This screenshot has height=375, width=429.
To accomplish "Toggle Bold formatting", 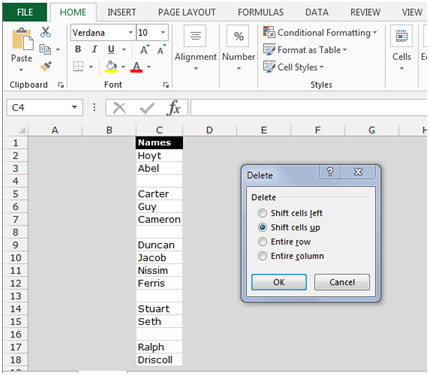I will pos(78,49).
